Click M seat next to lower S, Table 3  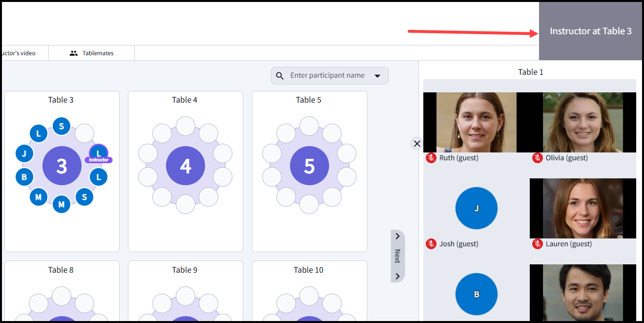click(62, 204)
